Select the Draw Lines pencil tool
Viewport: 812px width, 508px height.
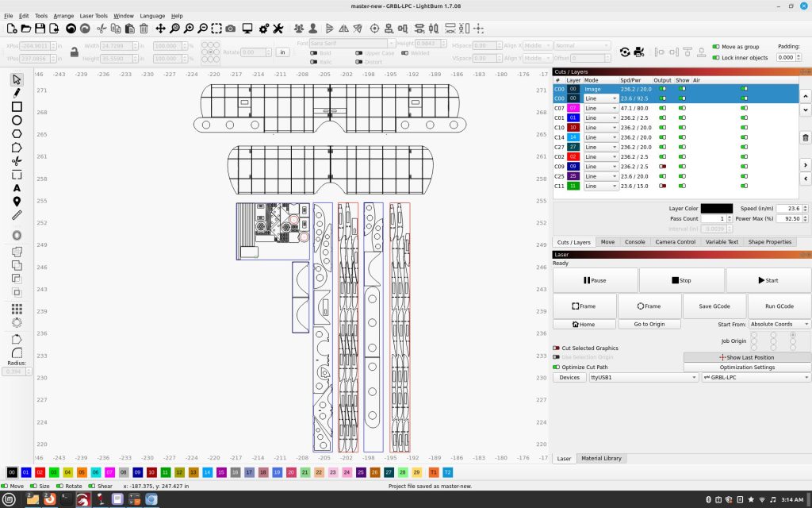tap(17, 93)
